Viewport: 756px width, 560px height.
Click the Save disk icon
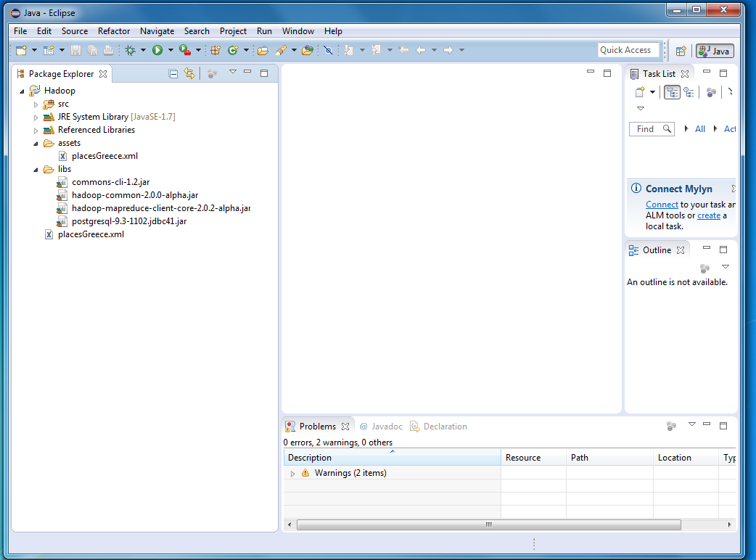pos(75,50)
